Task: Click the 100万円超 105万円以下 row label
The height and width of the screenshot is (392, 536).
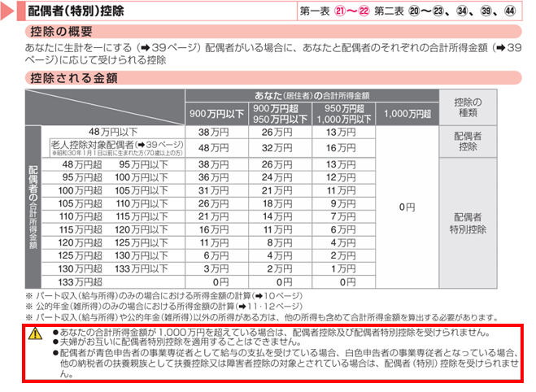Action: (x=113, y=190)
